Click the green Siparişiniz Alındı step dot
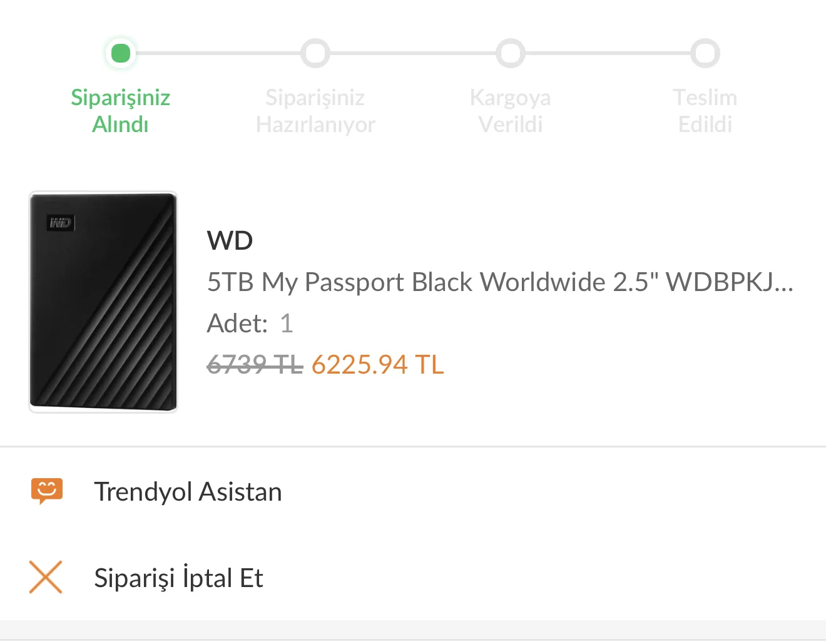Viewport: 826px width, 644px height. [x=120, y=53]
